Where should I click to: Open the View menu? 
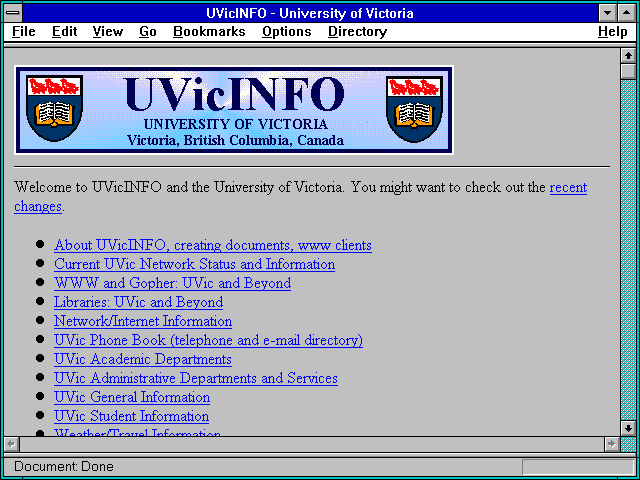108,32
